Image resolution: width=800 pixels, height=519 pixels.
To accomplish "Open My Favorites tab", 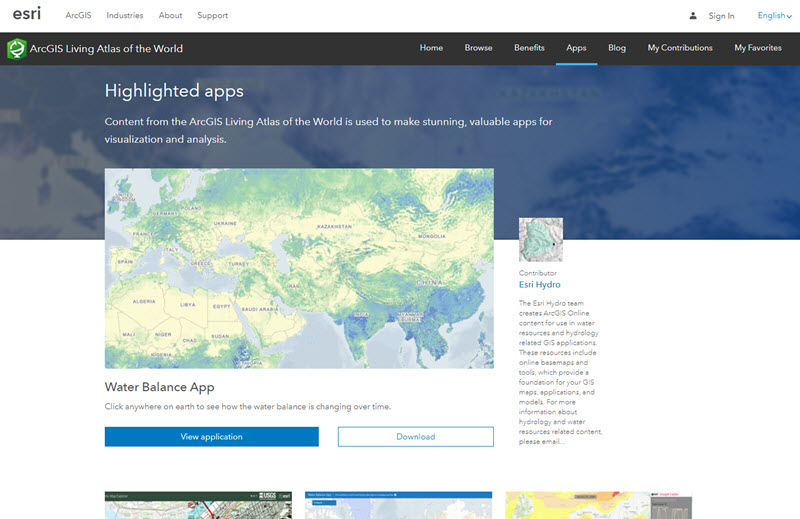I will (758, 48).
